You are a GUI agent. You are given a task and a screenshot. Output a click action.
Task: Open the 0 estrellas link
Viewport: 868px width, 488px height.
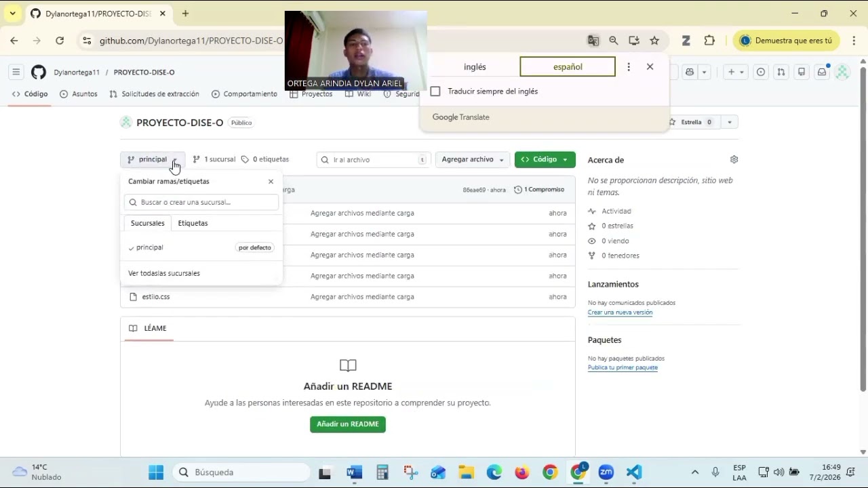(x=617, y=226)
